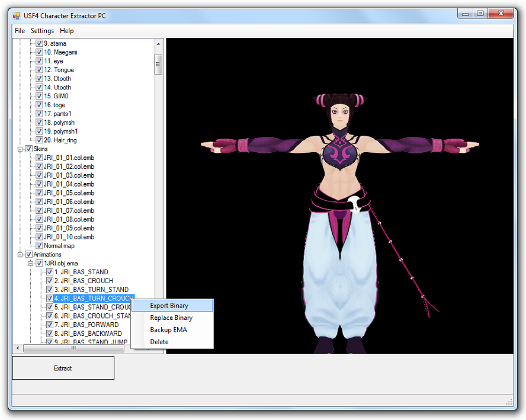Select 5. JRI_BAS_STAND_CROUCH animation

(x=92, y=307)
